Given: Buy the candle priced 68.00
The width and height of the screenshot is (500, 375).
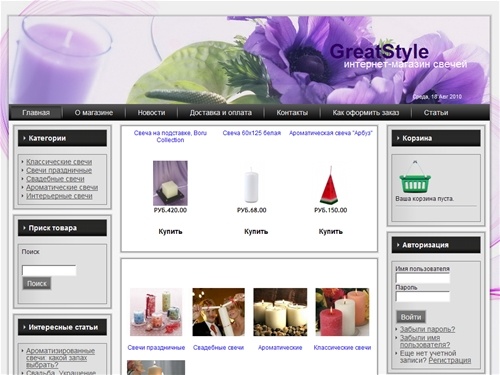Looking at the screenshot, I should pyautogui.click(x=256, y=231).
